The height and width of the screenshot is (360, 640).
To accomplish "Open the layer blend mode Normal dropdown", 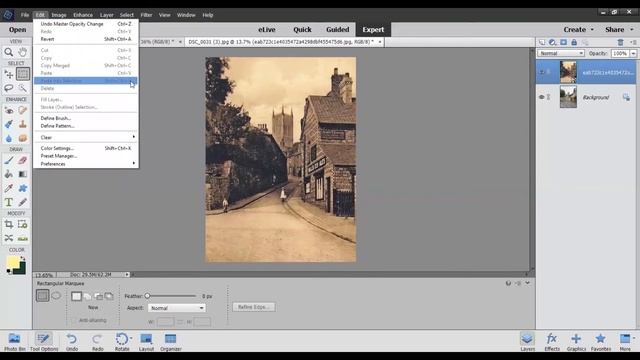I will click(x=561, y=53).
